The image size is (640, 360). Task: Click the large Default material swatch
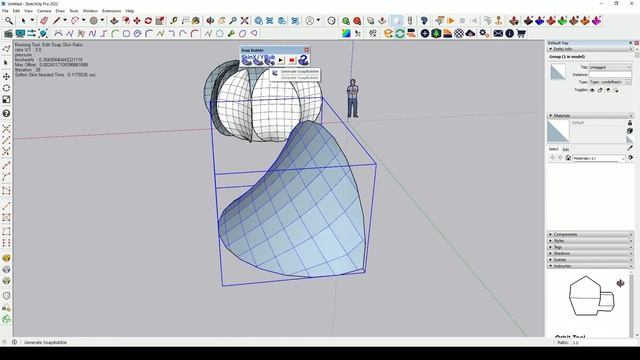[558, 131]
